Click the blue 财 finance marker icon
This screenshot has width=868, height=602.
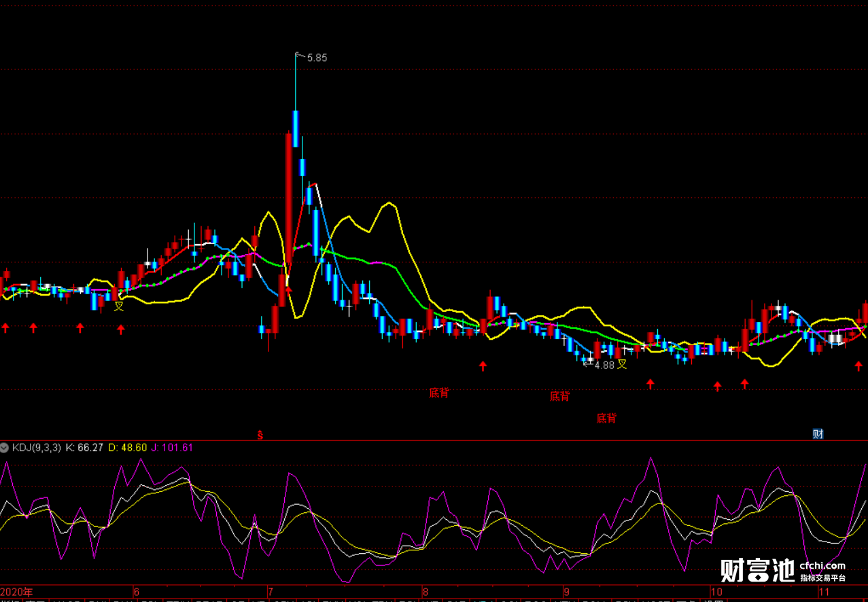click(818, 434)
